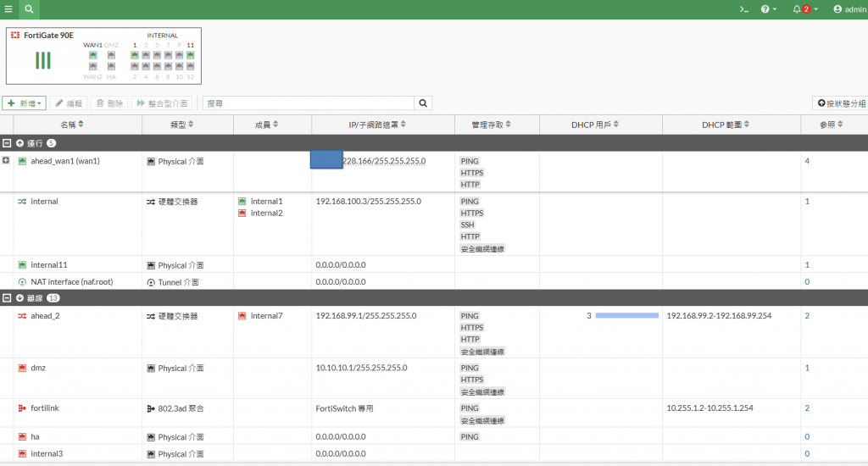868x466 pixels.
Task: Expand the ahead_wan1 row plus icon
Action: (x=6, y=160)
